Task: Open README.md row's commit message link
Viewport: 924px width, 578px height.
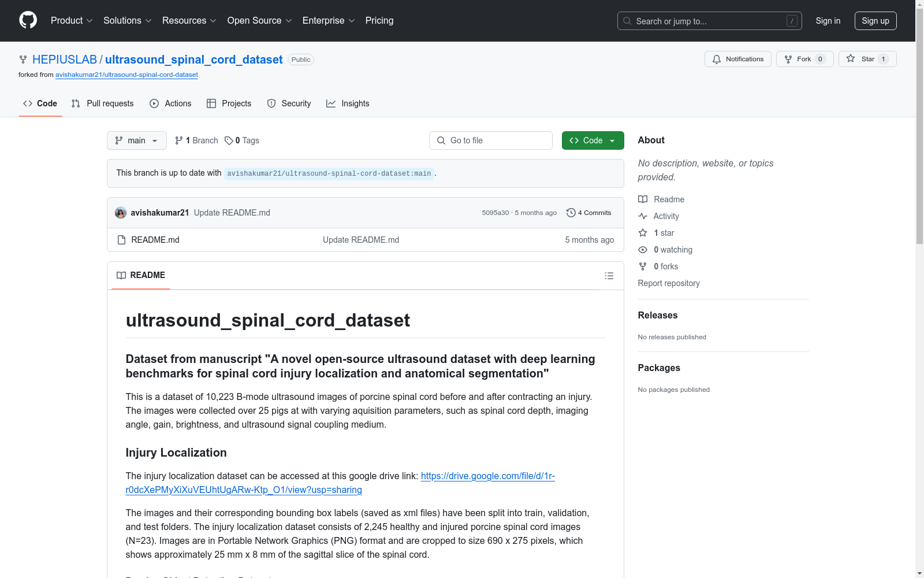Action: (x=361, y=240)
